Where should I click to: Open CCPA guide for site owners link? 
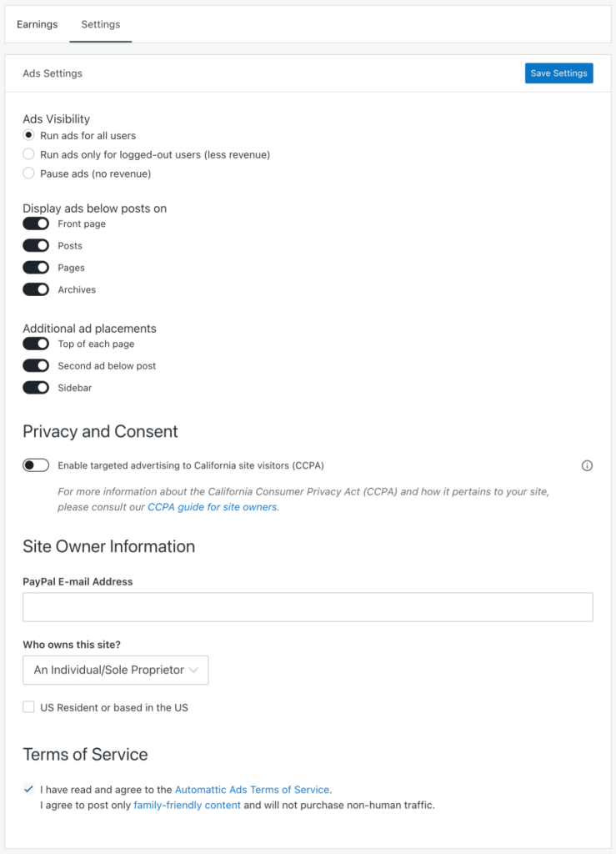click(x=213, y=507)
